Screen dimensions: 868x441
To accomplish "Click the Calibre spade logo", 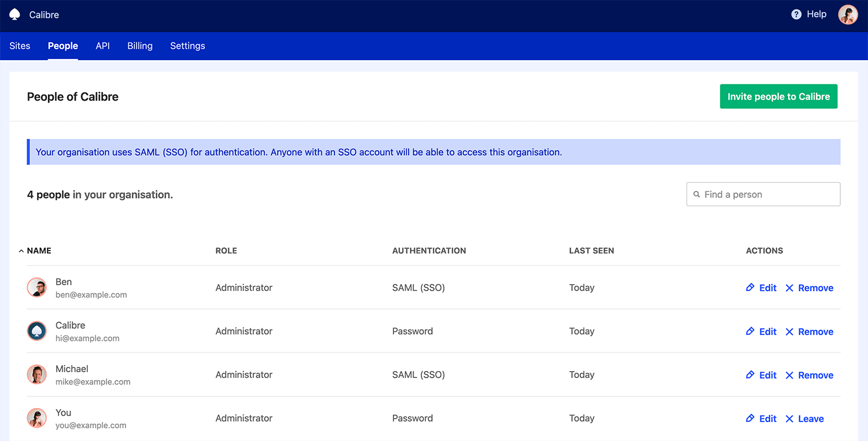I will 14,14.
